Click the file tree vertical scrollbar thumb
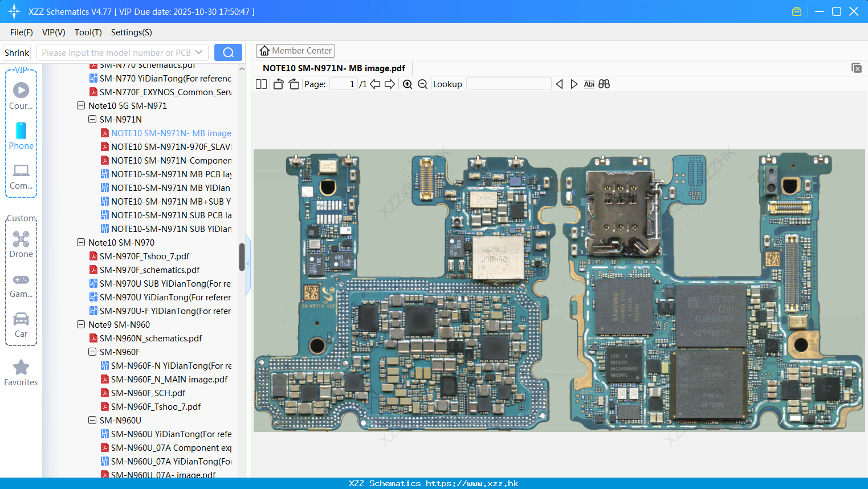Viewport: 868px width, 489px height. click(242, 257)
